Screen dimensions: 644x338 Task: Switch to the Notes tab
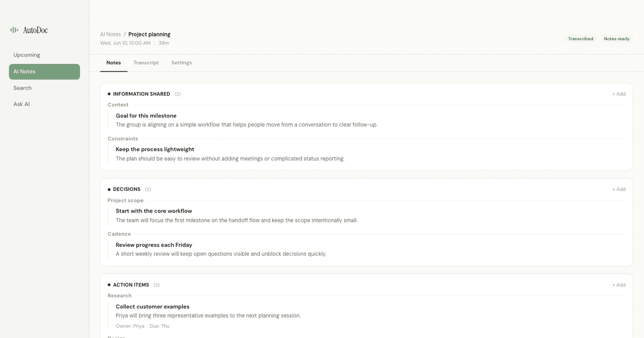(x=114, y=63)
